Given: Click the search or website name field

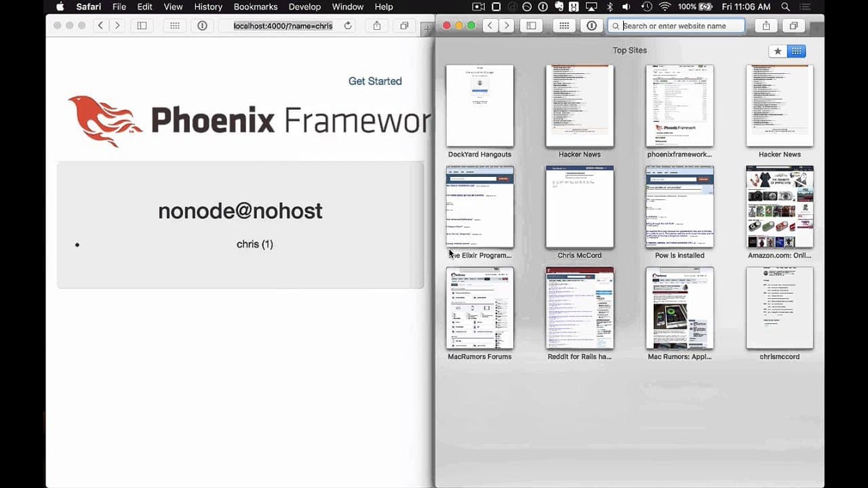Looking at the screenshot, I should tap(675, 26).
